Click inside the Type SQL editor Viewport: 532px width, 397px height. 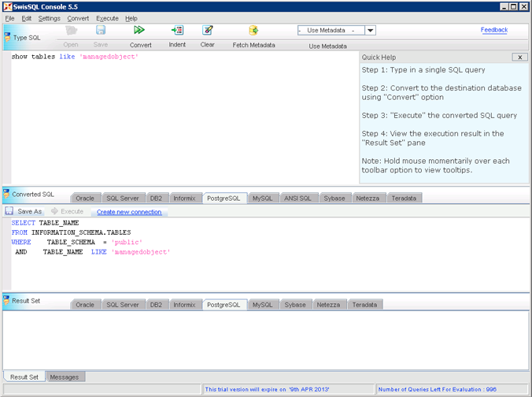coord(181,118)
